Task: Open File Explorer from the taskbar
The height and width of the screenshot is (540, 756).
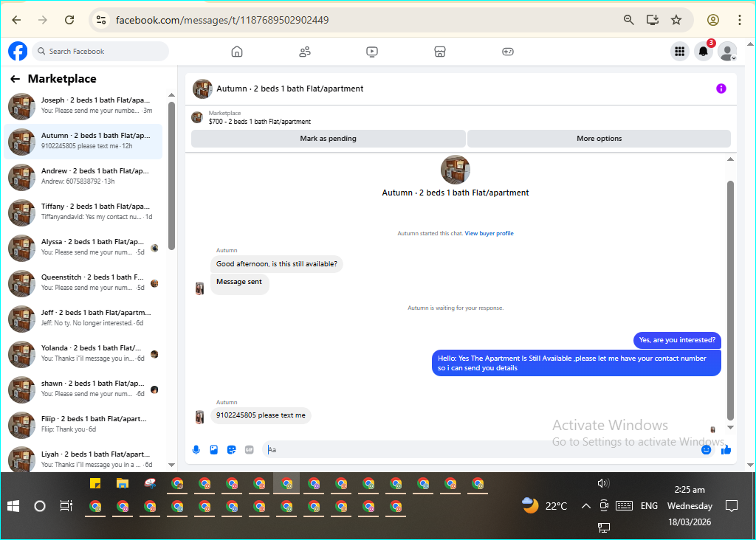Action: click(x=123, y=483)
